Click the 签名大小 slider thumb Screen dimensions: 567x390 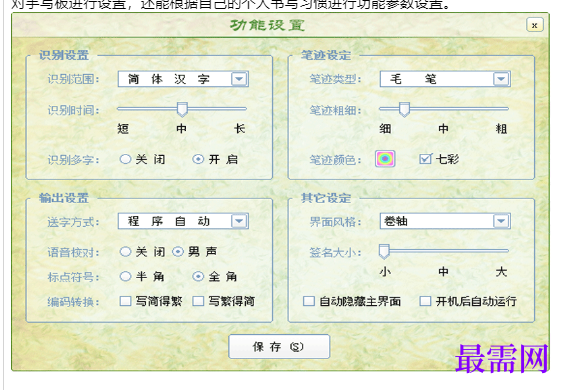(x=384, y=252)
